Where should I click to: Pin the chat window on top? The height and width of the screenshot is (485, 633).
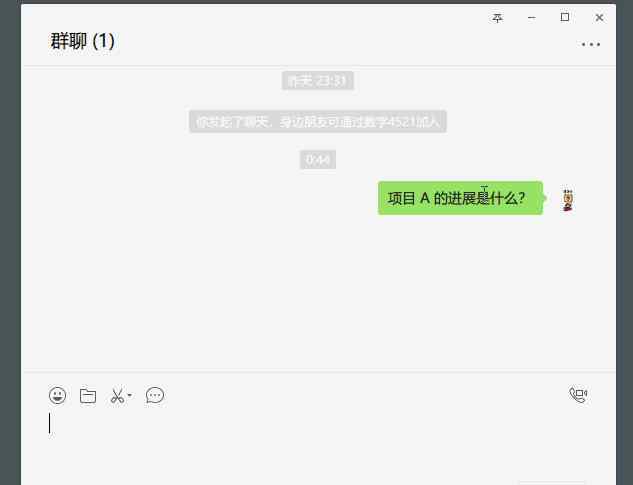(x=497, y=18)
